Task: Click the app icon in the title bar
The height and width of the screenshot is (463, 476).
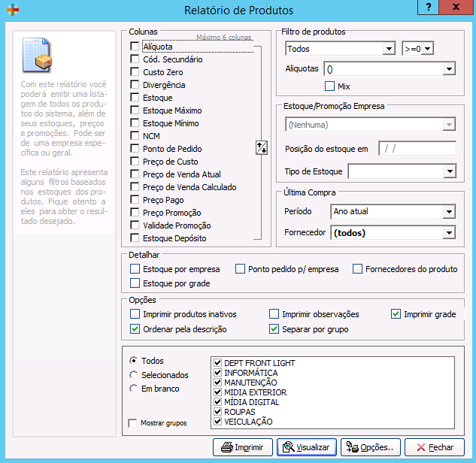Action: [x=11, y=11]
